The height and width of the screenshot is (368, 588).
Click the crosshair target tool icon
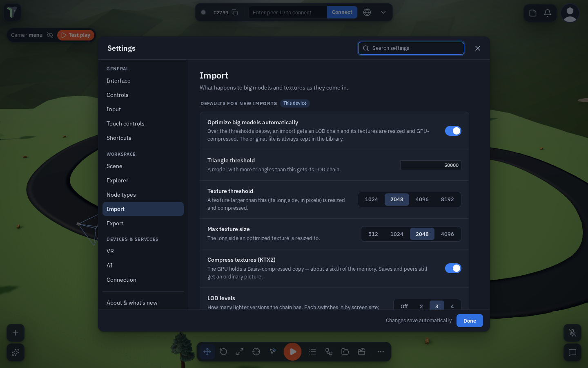coord(256,352)
